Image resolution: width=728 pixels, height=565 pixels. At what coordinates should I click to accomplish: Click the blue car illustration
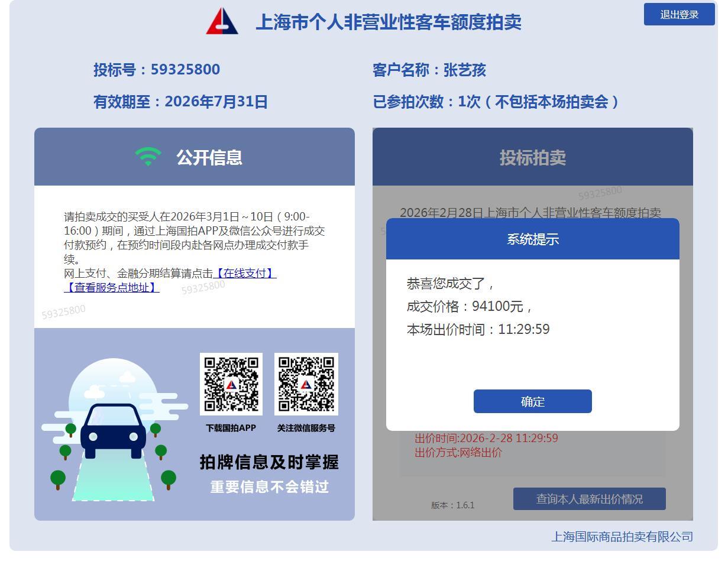pos(114,430)
